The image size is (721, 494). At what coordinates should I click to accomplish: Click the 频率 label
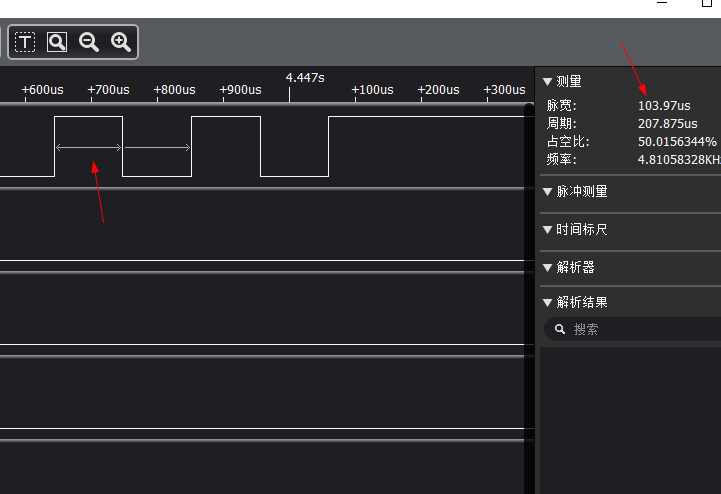[x=561, y=160]
